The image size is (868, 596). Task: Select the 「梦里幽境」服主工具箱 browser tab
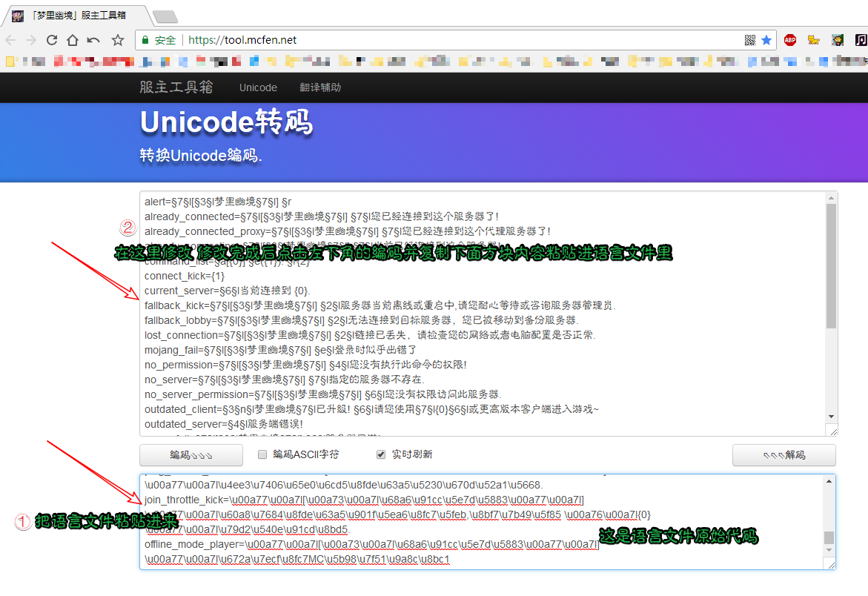pos(76,16)
